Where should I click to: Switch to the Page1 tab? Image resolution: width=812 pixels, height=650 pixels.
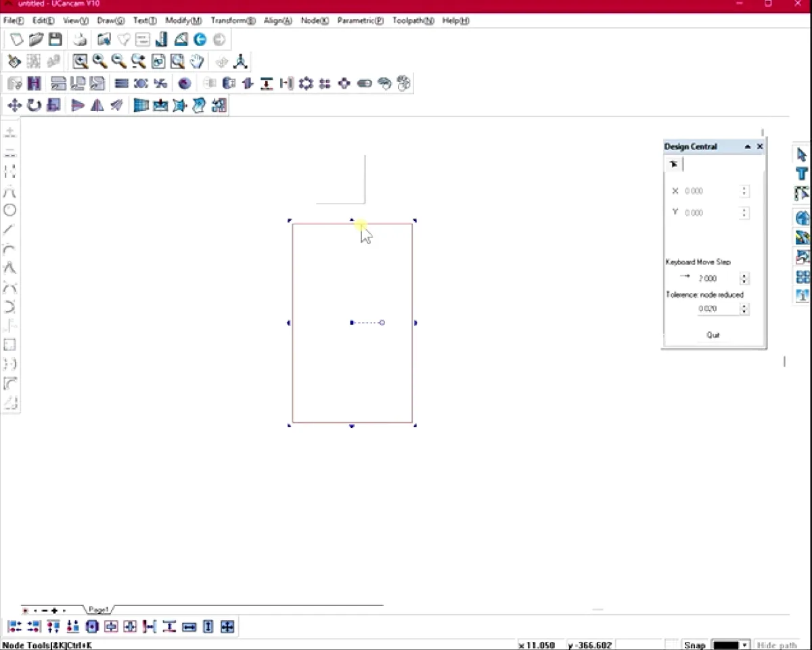[98, 609]
